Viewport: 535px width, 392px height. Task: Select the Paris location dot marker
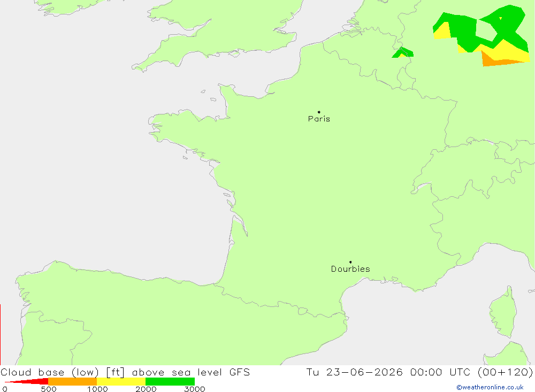tap(319, 112)
